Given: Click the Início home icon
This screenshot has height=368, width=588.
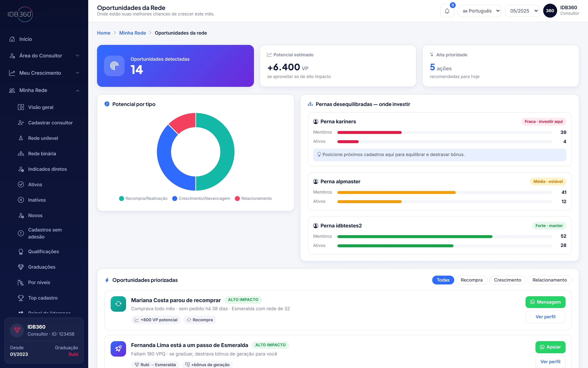Looking at the screenshot, I should coord(12,39).
